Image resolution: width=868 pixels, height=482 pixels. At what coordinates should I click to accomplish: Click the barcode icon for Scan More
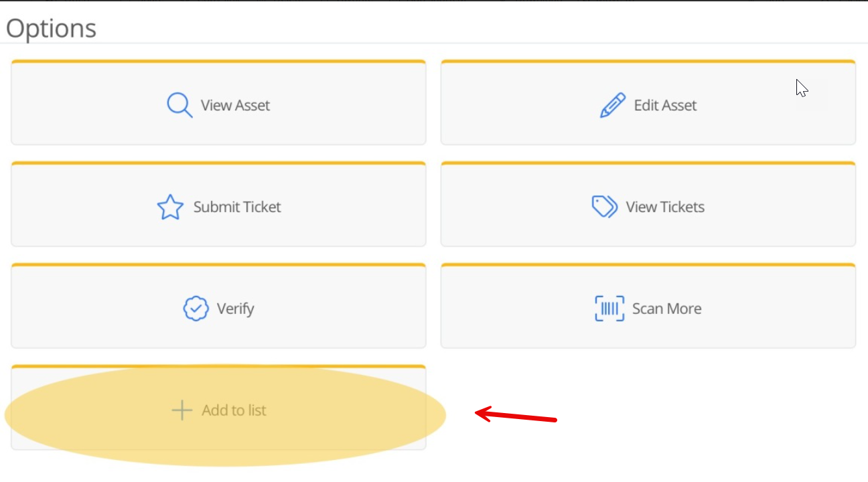(x=609, y=309)
